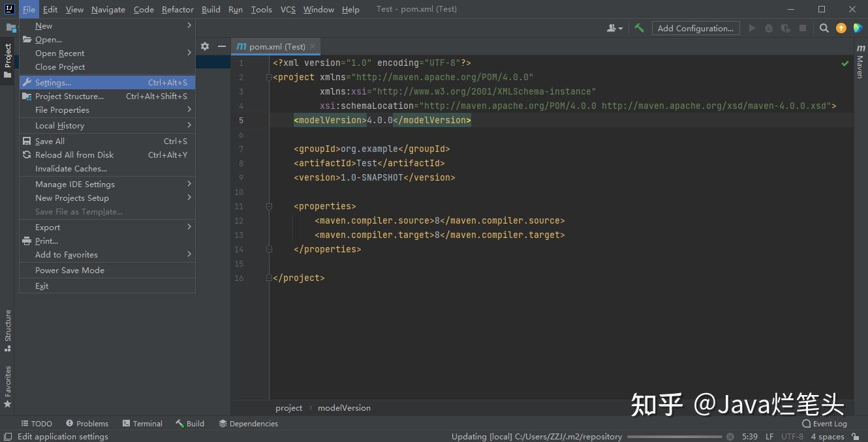Open the Project tool window stripe

8,61
